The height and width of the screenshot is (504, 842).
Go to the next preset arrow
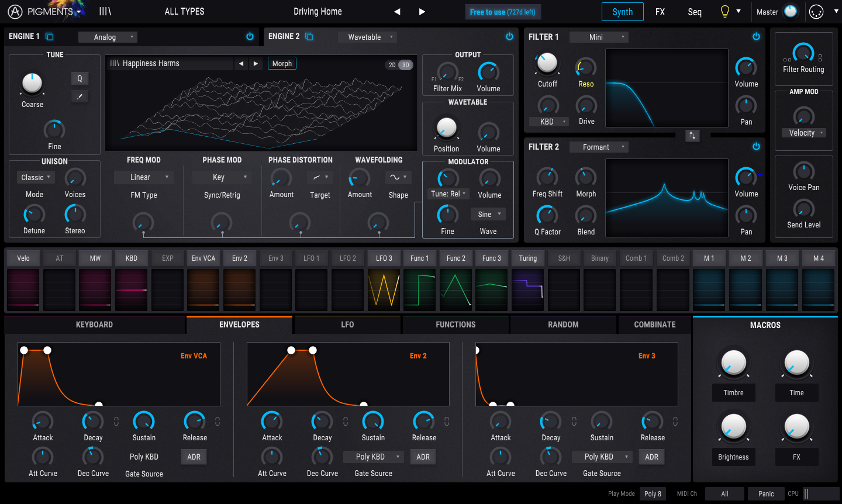[422, 12]
